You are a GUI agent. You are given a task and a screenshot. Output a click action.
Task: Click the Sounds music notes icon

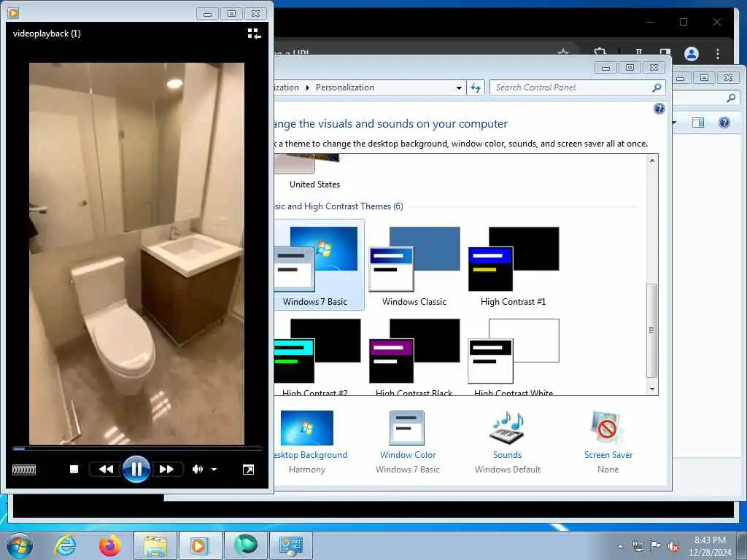coord(508,427)
